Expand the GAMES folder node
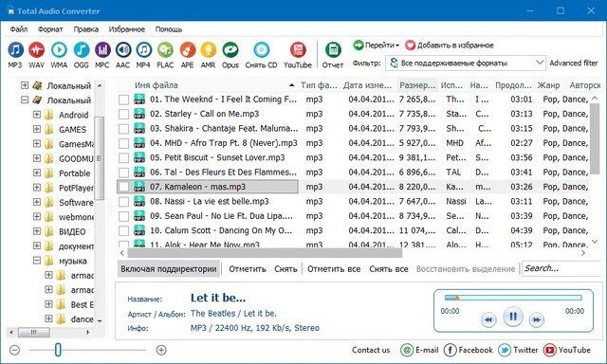This screenshot has width=607, height=364. coord(37,129)
